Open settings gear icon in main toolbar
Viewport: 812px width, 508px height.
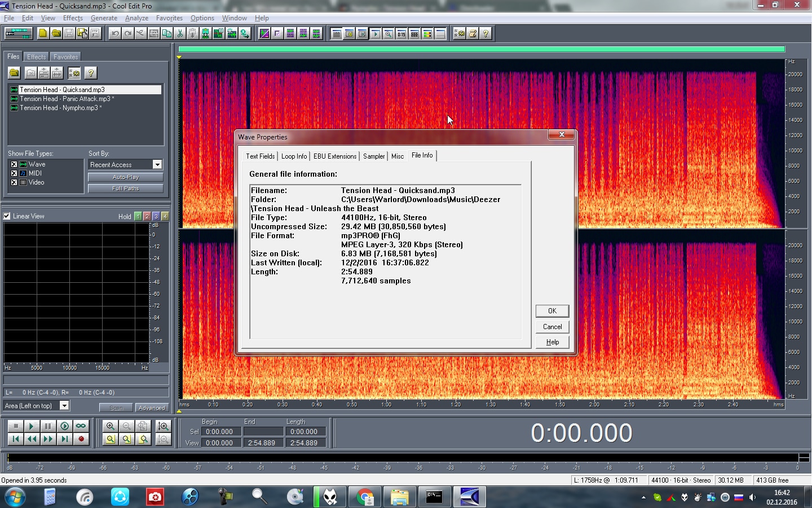(460, 33)
